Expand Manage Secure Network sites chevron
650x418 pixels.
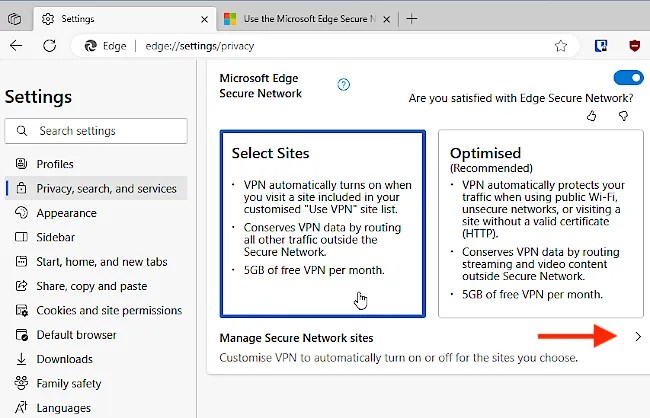638,337
